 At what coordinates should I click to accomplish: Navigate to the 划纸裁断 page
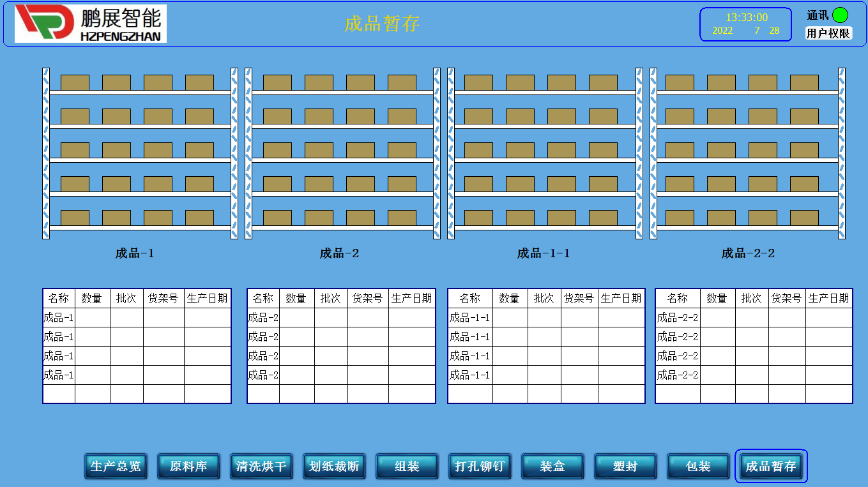[334, 466]
